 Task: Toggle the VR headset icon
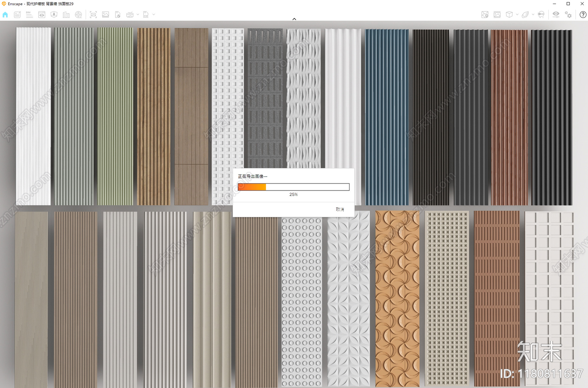point(541,15)
